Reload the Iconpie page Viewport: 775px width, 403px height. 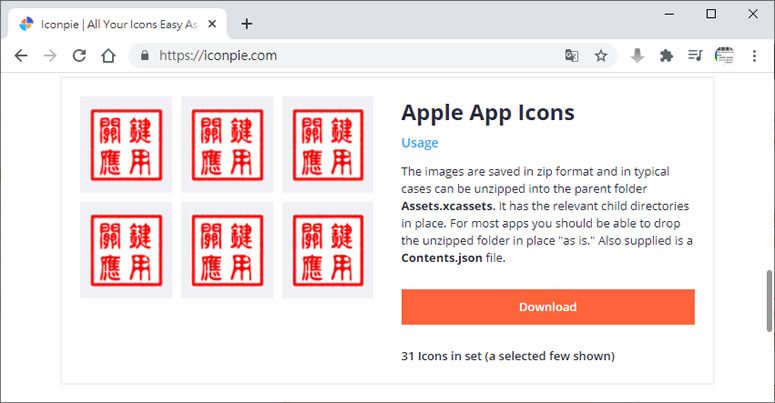(79, 55)
